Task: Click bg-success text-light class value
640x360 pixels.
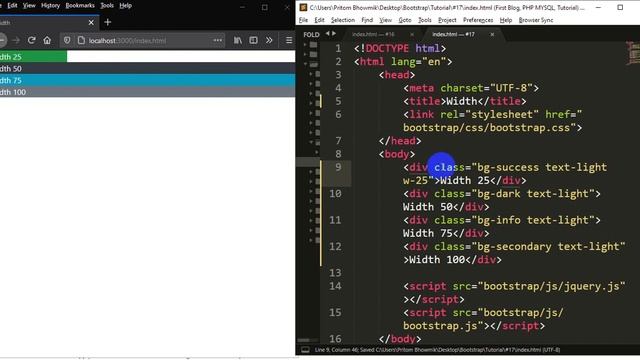Action: 542,167
